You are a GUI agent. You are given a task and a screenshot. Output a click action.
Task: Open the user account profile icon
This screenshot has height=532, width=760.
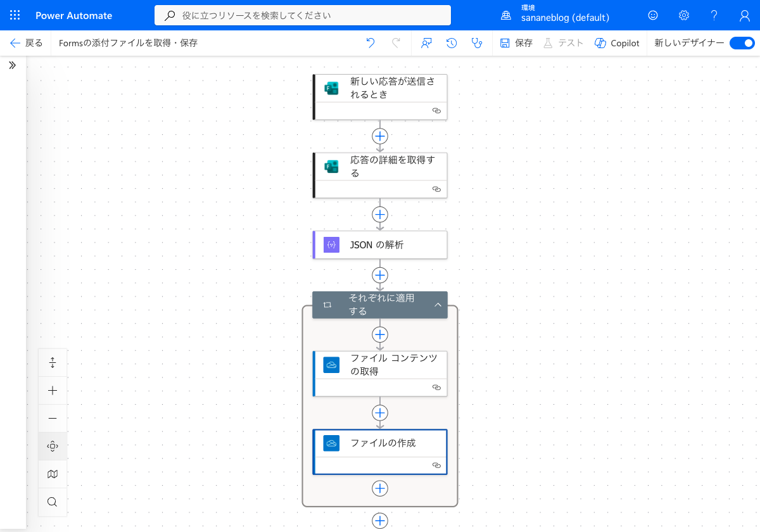(x=745, y=15)
